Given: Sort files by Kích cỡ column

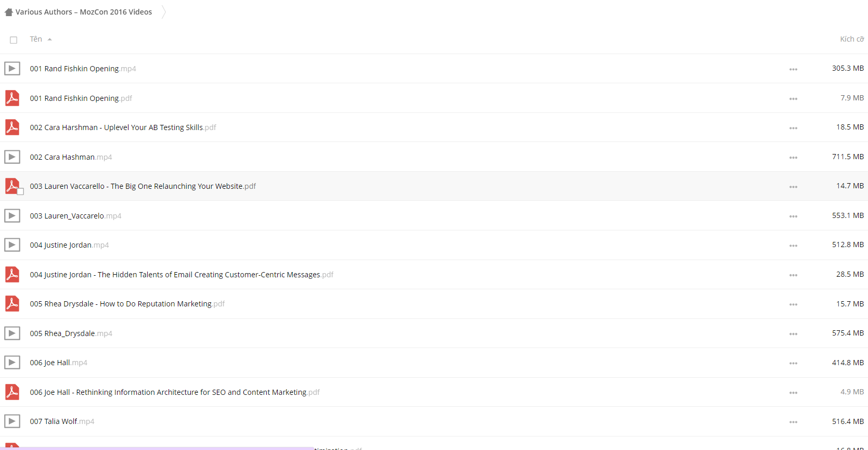Looking at the screenshot, I should [851, 39].
